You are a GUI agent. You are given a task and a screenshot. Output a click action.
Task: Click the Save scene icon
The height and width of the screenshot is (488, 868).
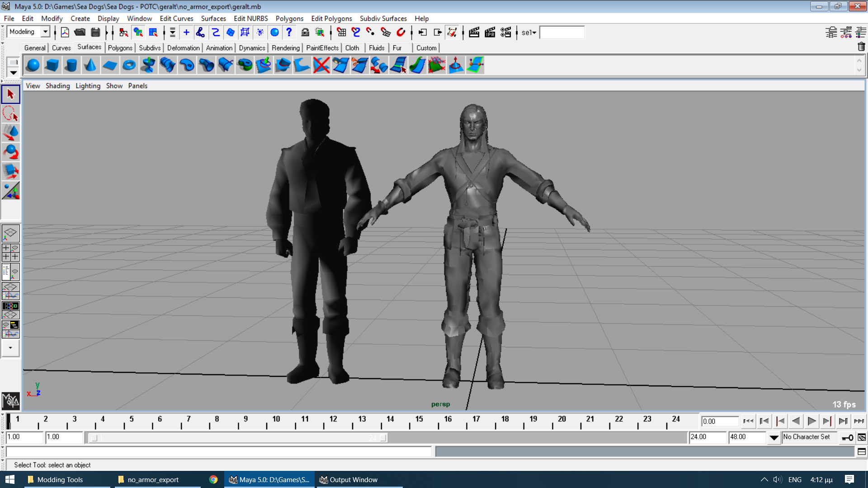[95, 33]
